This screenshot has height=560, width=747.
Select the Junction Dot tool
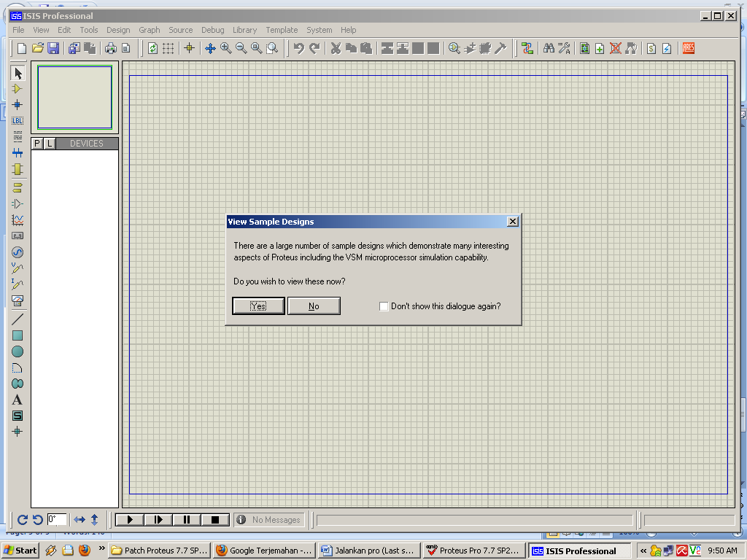(18, 105)
